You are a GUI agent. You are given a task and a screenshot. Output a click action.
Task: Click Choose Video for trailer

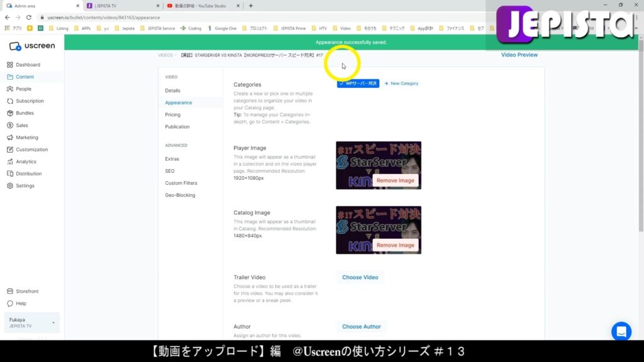coord(360,277)
